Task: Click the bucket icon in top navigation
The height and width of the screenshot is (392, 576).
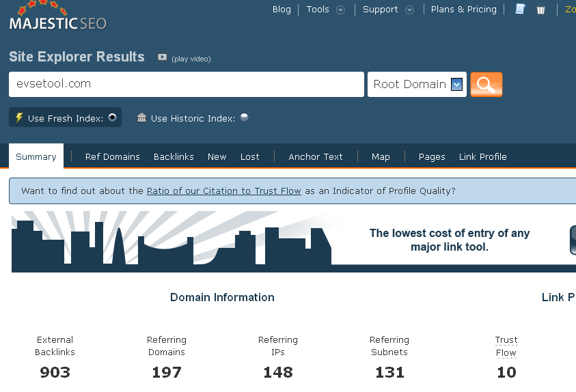Action: click(540, 10)
